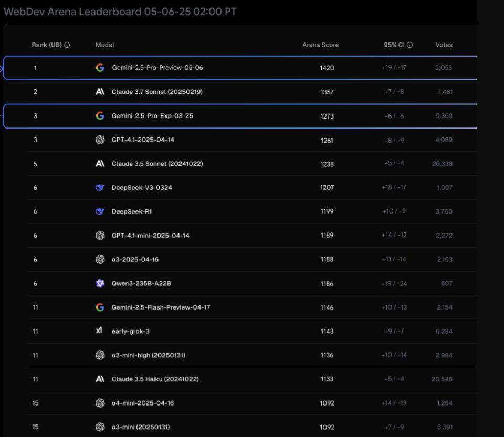Click the Anthropic logo for Claude 3.5 Sonnet
Image resolution: width=504 pixels, height=437 pixels.
[100, 164]
